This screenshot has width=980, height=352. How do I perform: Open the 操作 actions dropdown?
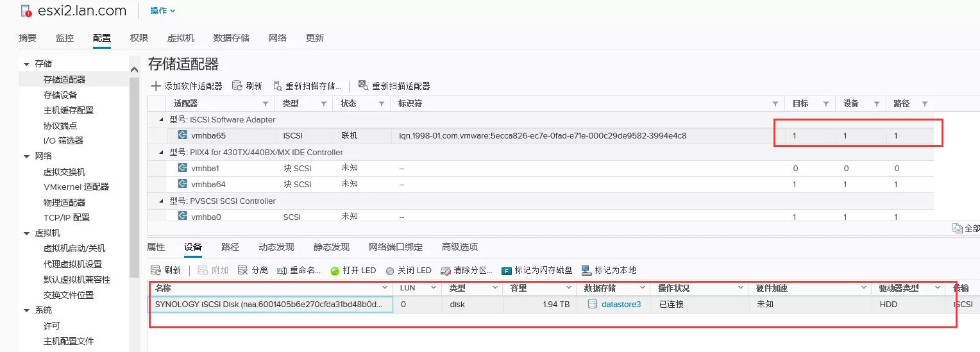pyautogui.click(x=162, y=11)
